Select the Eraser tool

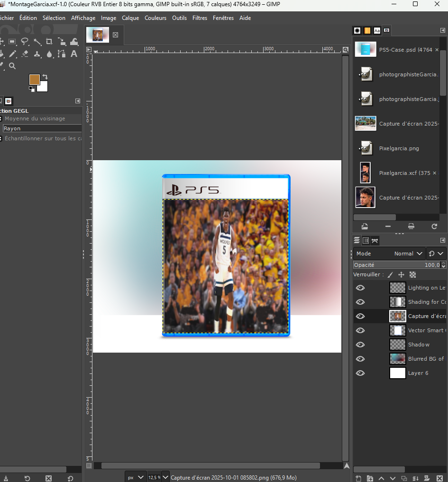tap(25, 54)
